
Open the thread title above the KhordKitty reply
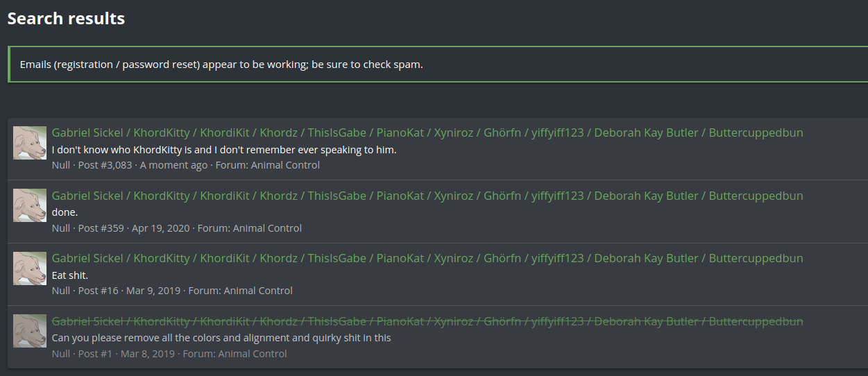click(x=427, y=133)
